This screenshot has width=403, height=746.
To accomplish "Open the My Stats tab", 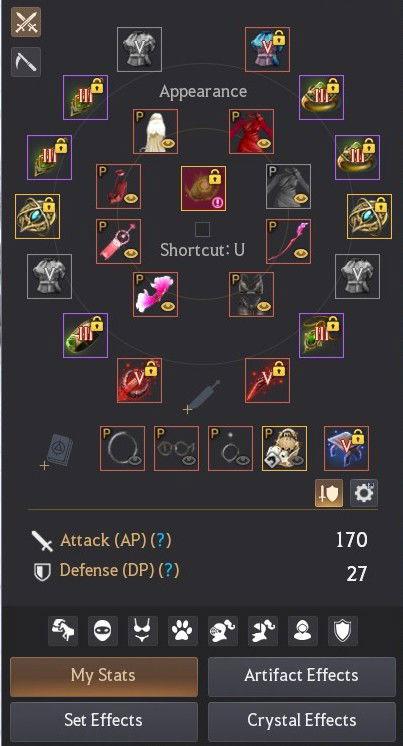I will 104,677.
